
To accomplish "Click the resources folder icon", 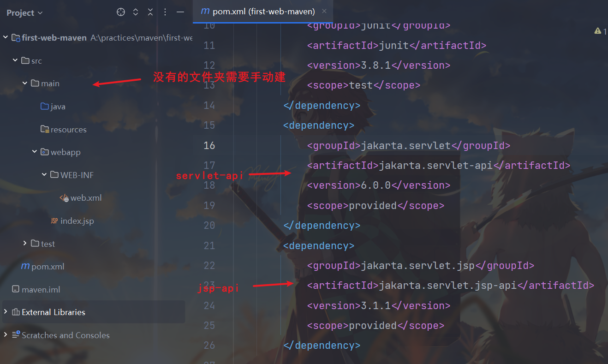I will tap(45, 129).
